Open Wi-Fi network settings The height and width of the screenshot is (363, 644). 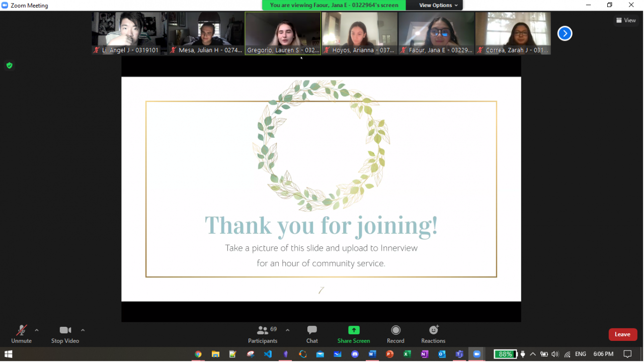coord(567,354)
